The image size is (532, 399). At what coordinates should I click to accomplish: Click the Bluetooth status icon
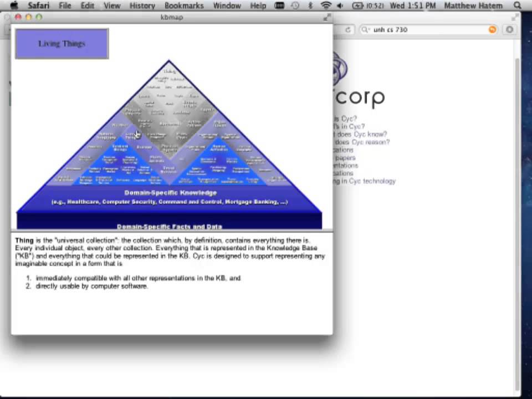tap(310, 6)
